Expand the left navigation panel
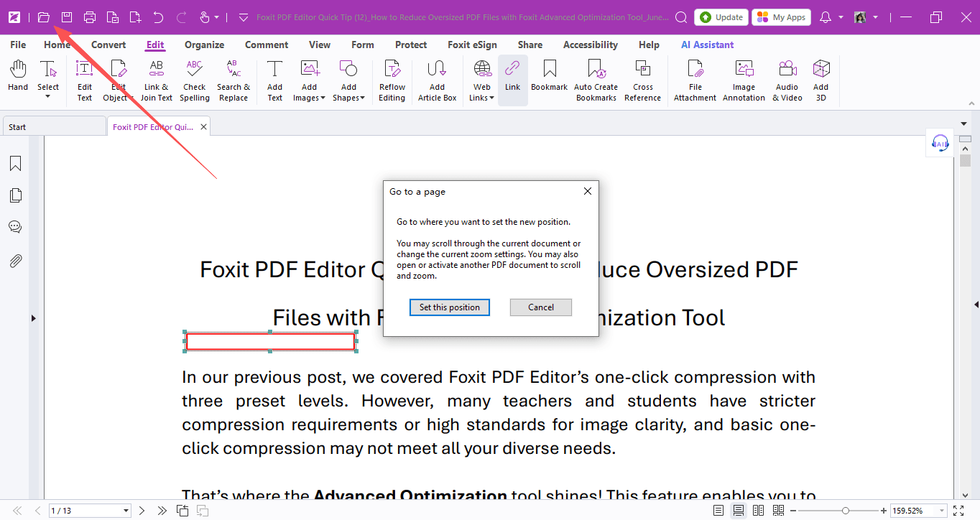The height and width of the screenshot is (520, 980). pos(33,318)
